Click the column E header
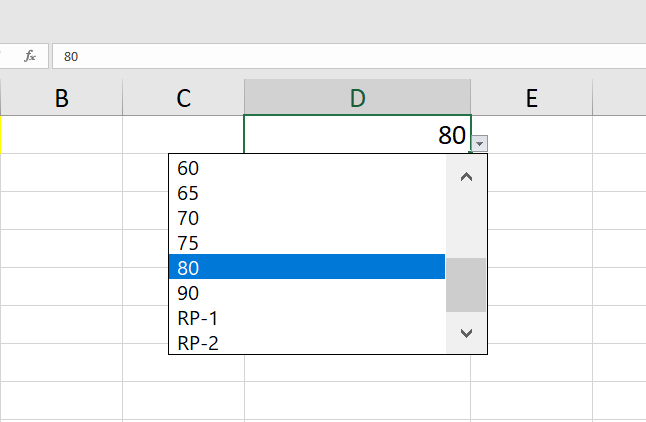 [x=531, y=97]
